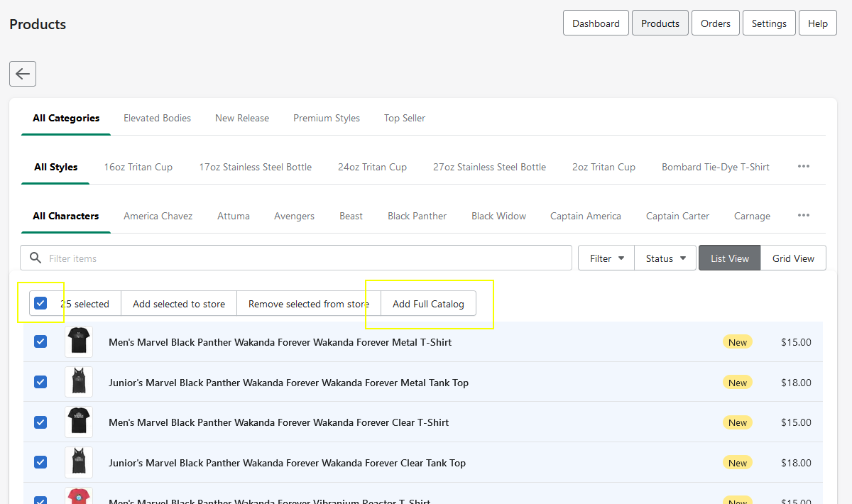
Task: Switch to Grid View
Action: coord(793,258)
